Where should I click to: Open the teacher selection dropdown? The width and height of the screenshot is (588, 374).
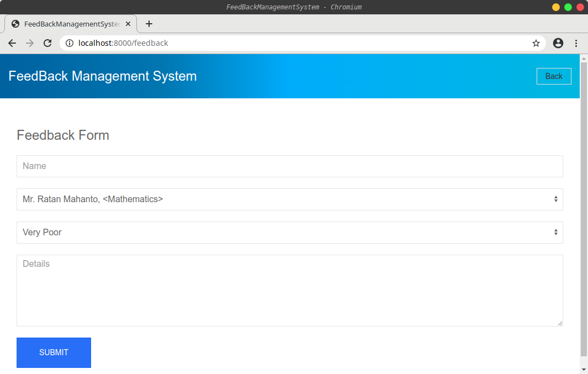click(290, 199)
